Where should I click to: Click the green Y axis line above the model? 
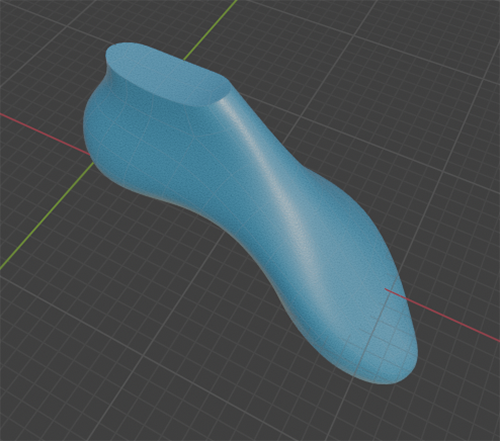point(210,30)
